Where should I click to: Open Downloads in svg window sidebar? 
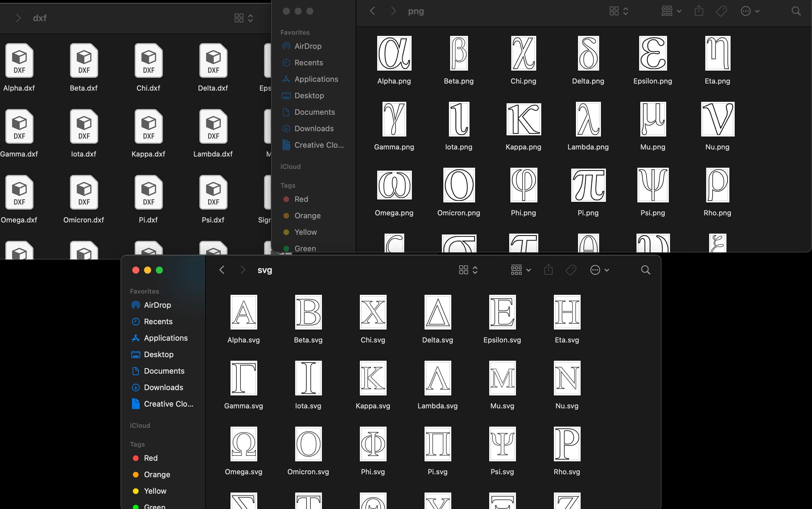pyautogui.click(x=163, y=387)
